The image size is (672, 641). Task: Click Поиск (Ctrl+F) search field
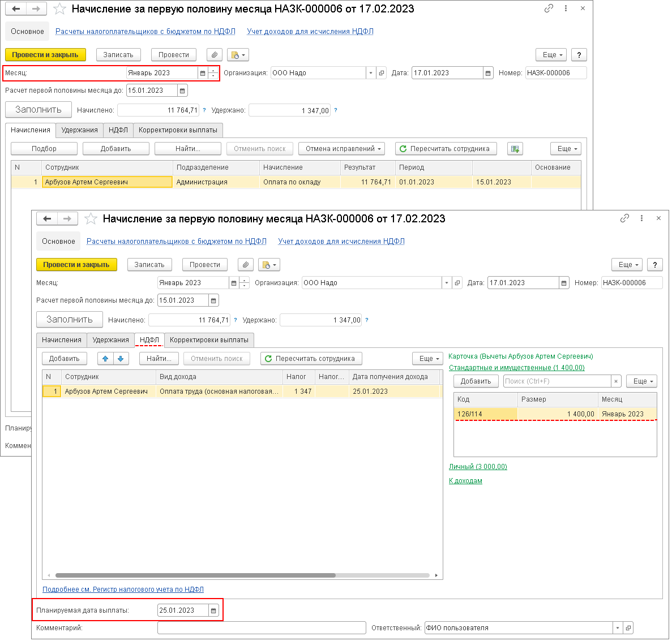click(x=557, y=381)
